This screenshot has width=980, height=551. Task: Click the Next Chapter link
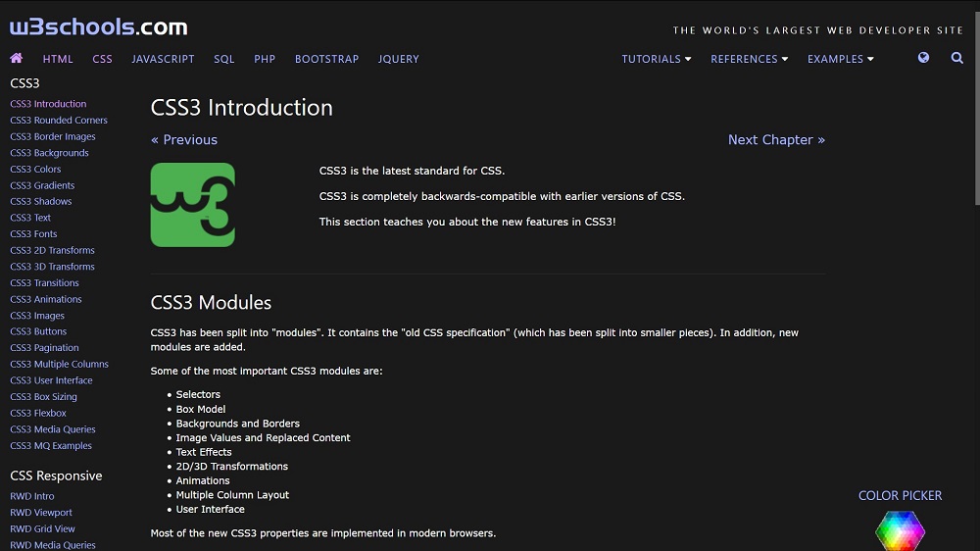[x=776, y=140]
